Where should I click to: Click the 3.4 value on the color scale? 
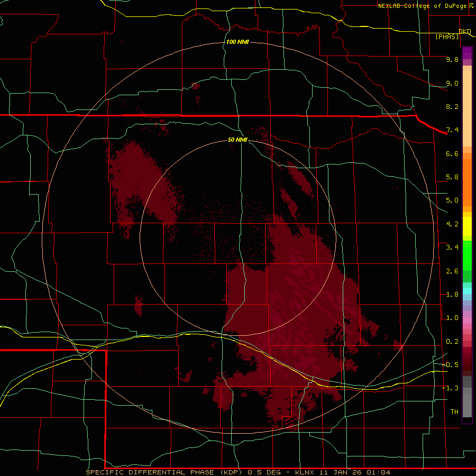(x=452, y=248)
